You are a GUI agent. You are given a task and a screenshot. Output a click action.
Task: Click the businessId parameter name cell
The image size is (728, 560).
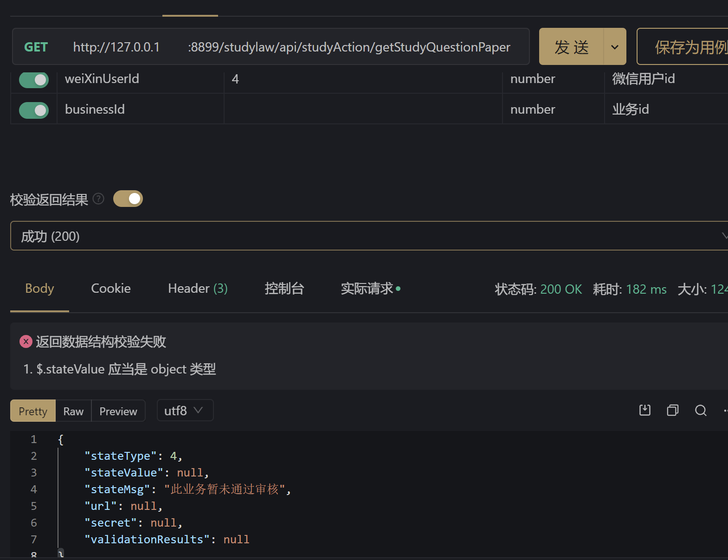pos(141,109)
